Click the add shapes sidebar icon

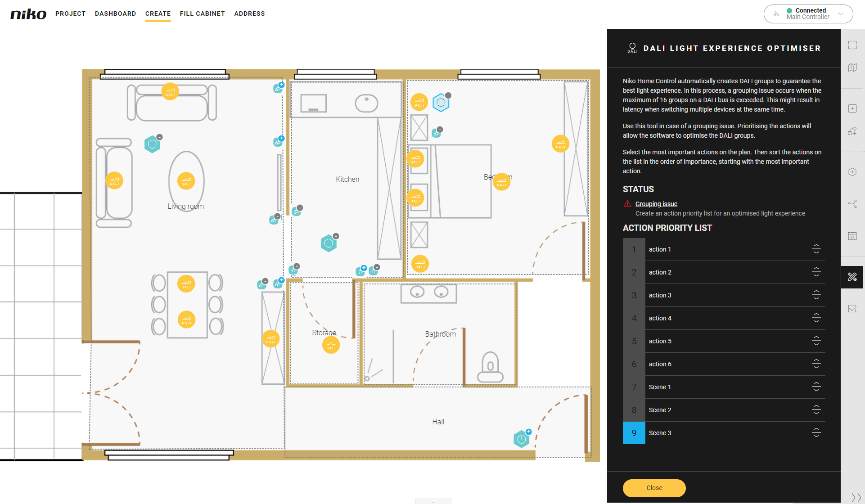click(x=852, y=131)
